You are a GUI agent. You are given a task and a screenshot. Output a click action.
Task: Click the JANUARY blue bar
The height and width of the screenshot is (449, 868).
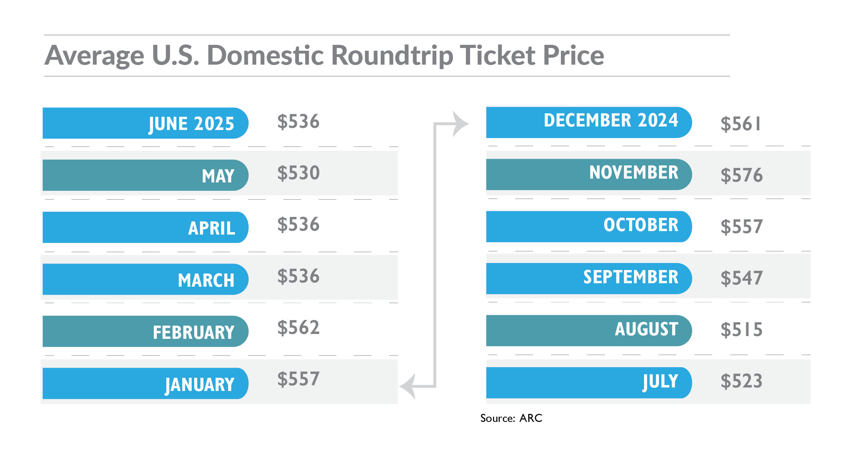pyautogui.click(x=145, y=383)
